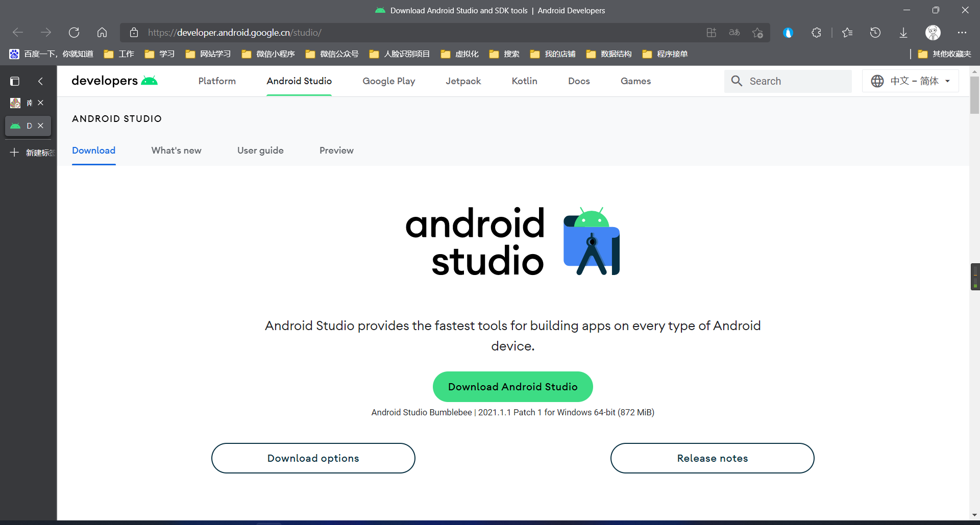The height and width of the screenshot is (525, 980).
Task: Open the Kotlin nav item
Action: 525,81
